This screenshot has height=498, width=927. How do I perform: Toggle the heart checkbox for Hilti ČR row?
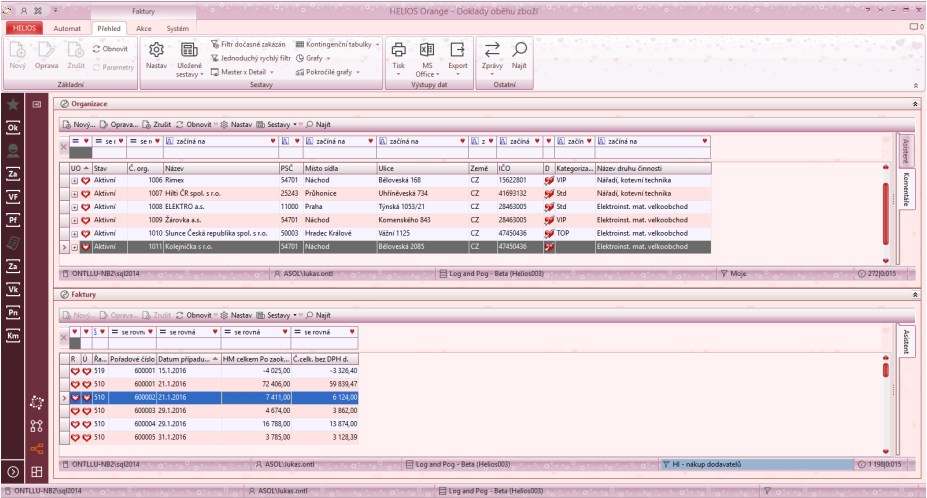click(85, 193)
